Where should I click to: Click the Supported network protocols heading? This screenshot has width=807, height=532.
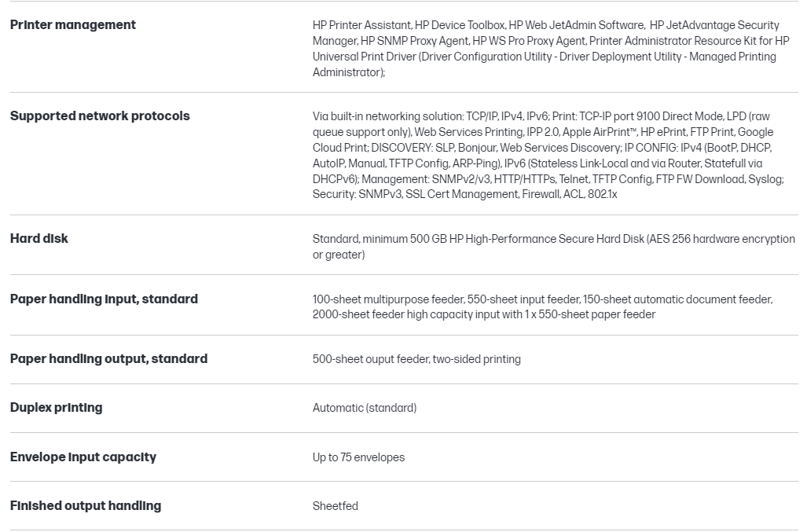100,116
